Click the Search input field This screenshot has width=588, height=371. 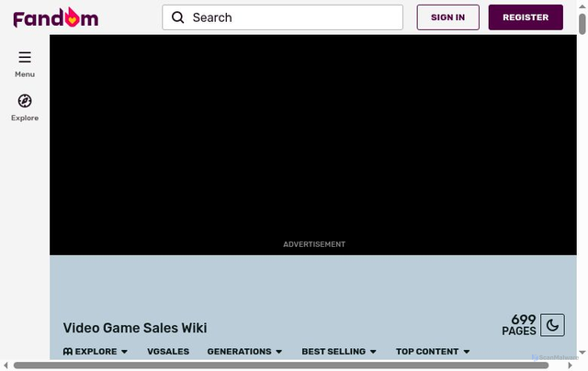point(282,17)
